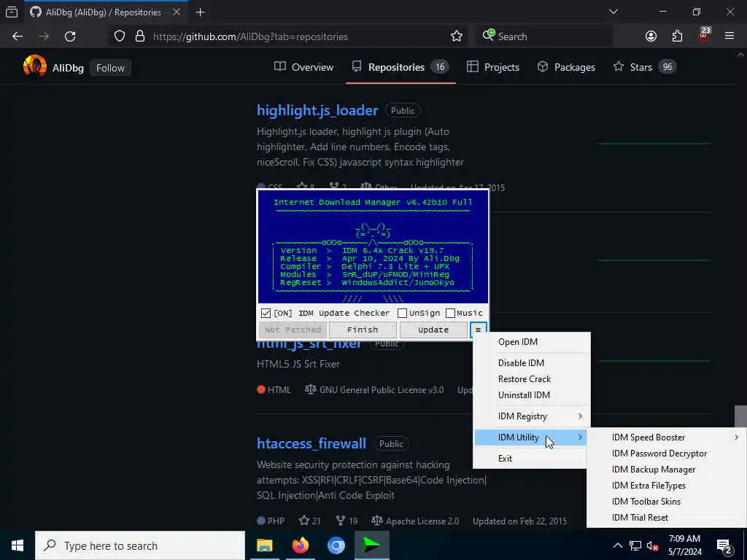Select IDM Extra FileTypes
Image resolution: width=747 pixels, height=560 pixels.
click(666, 486)
